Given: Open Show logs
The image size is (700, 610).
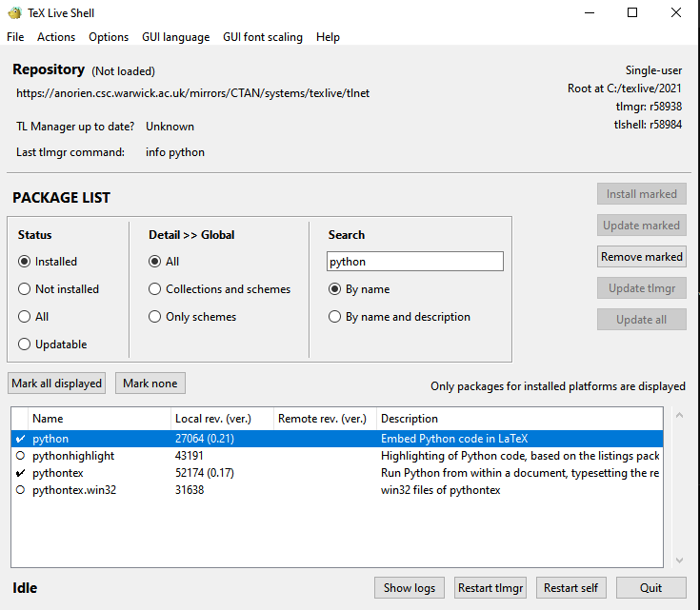Looking at the screenshot, I should [x=410, y=588].
